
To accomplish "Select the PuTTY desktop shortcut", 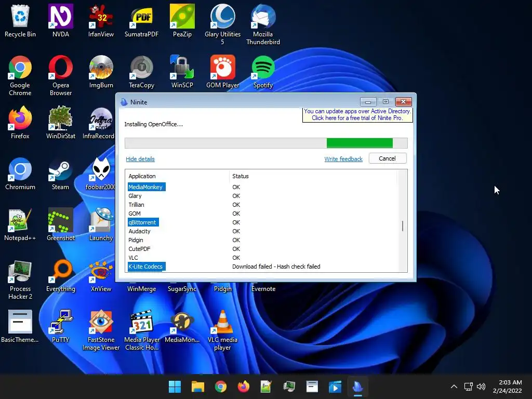I will pos(61,326).
